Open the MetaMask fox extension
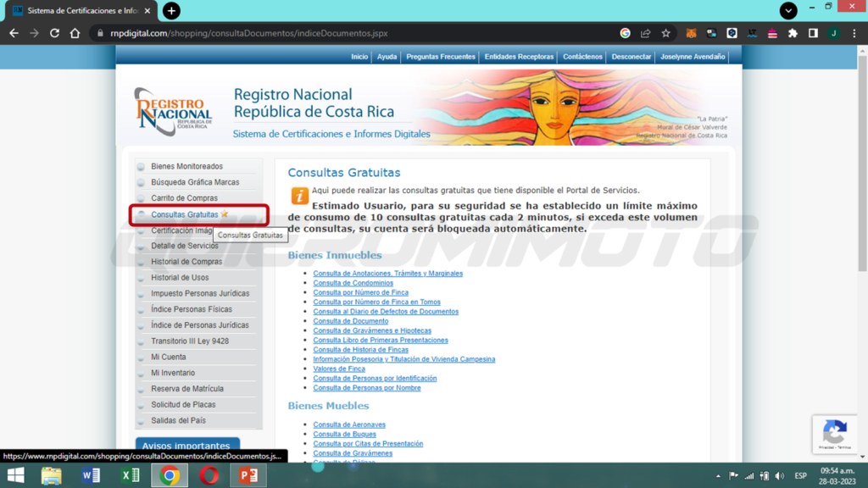The width and height of the screenshot is (868, 488). point(691,33)
